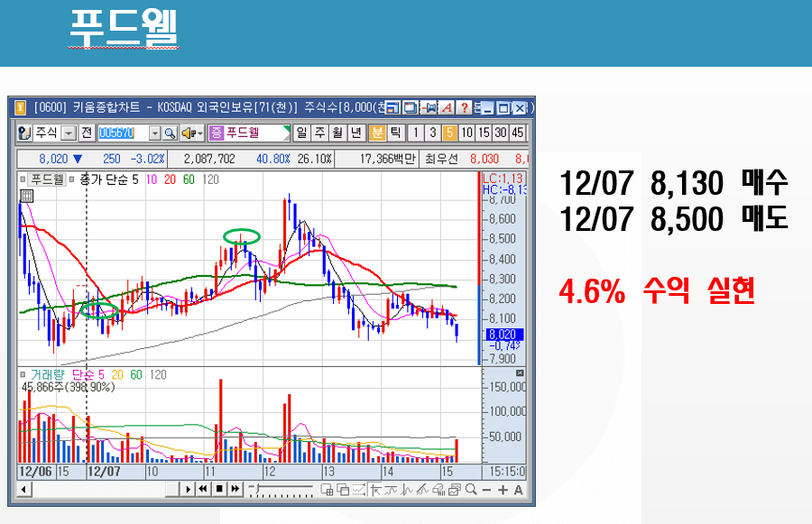Choose the 45 minute interval
The width and height of the screenshot is (812, 524).
(x=517, y=133)
